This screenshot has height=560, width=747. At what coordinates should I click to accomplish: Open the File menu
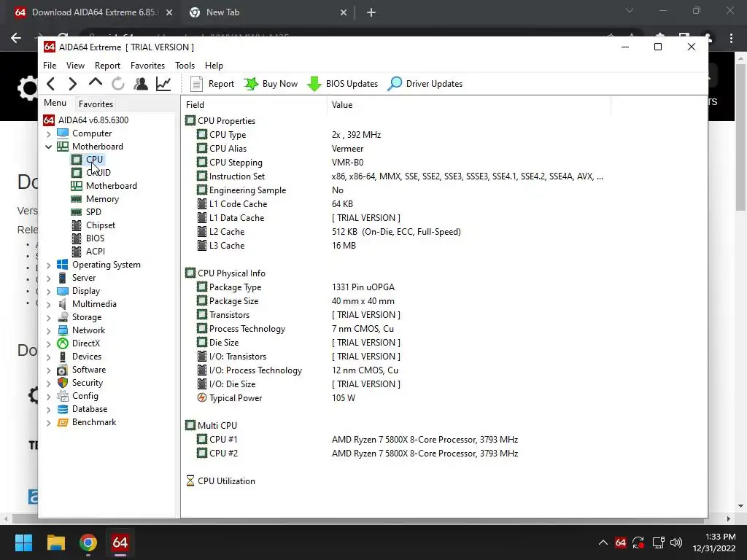50,65
